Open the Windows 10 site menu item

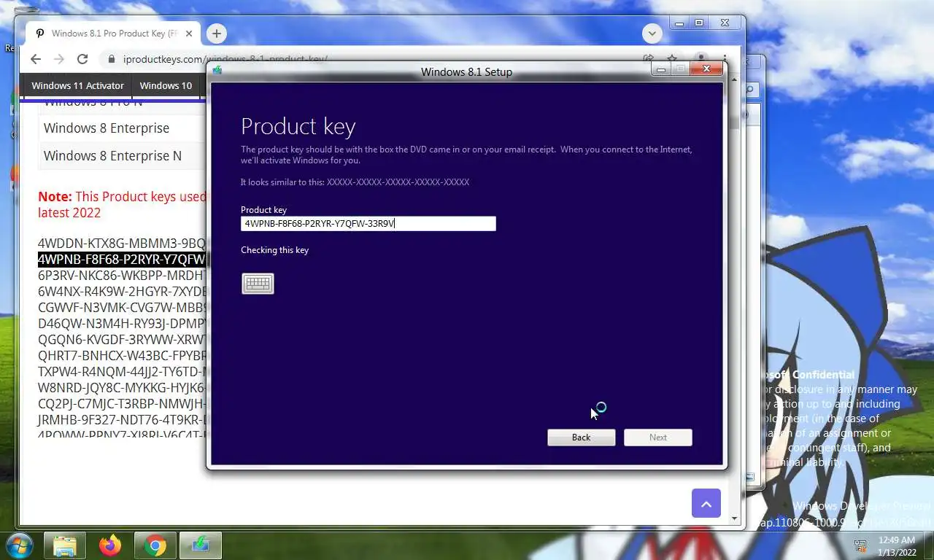pyautogui.click(x=166, y=85)
